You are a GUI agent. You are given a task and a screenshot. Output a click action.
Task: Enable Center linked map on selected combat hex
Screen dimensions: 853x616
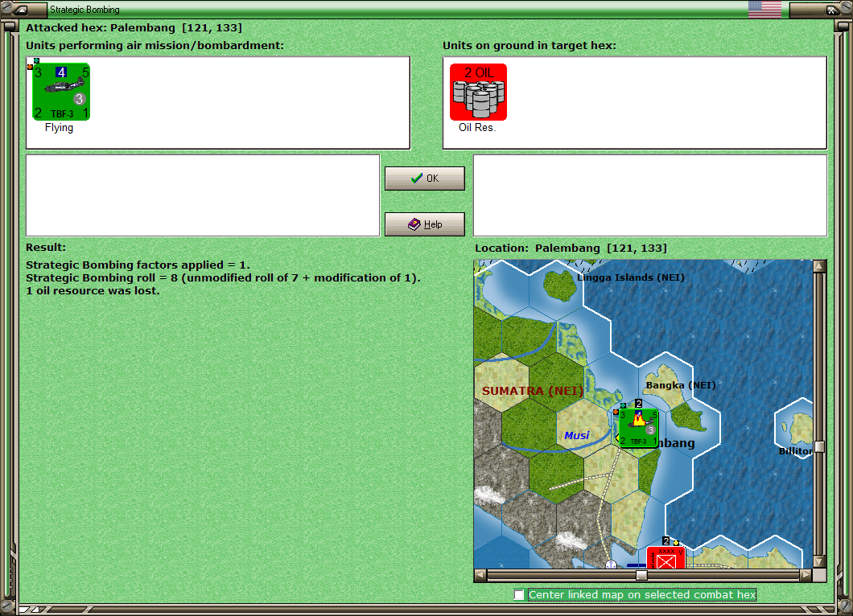point(519,595)
